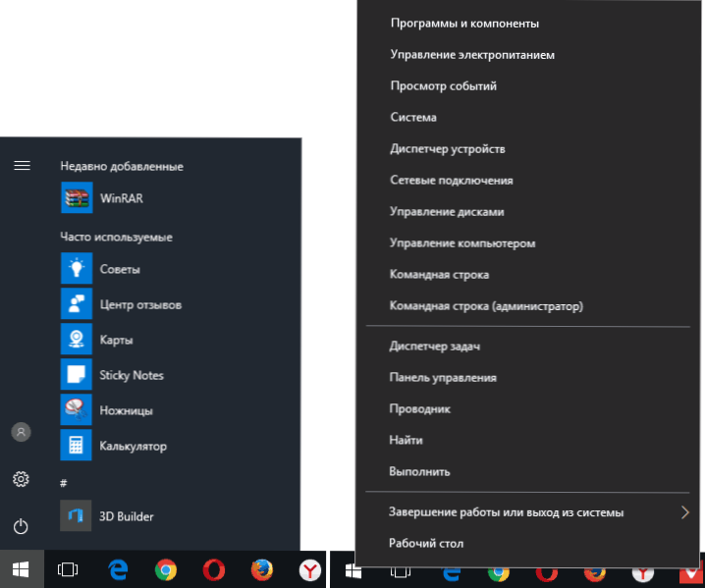This screenshot has width=705, height=588.
Task: Open the Ножницы snipping tool
Action: point(107,409)
